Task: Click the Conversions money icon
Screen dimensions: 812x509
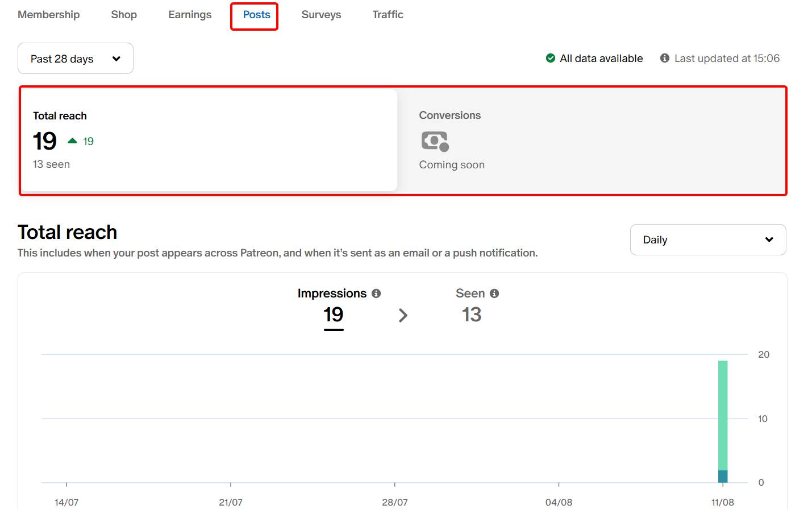Action: [435, 141]
